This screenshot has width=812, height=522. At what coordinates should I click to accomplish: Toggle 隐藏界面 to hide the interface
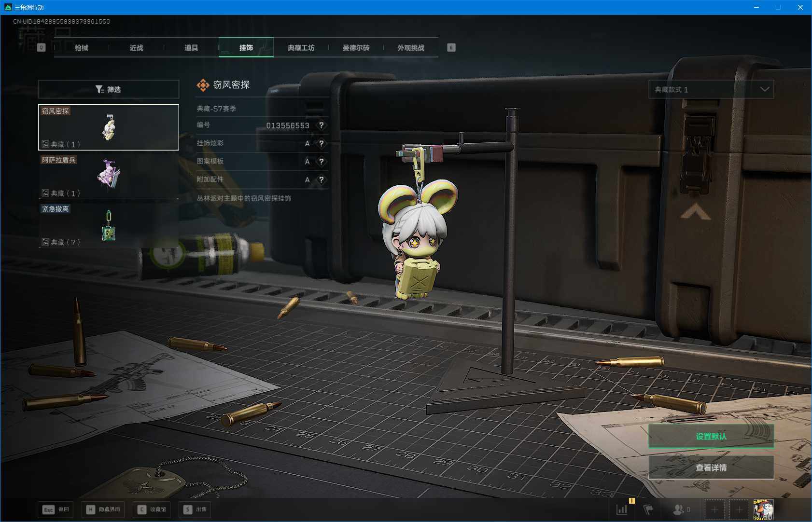103,509
